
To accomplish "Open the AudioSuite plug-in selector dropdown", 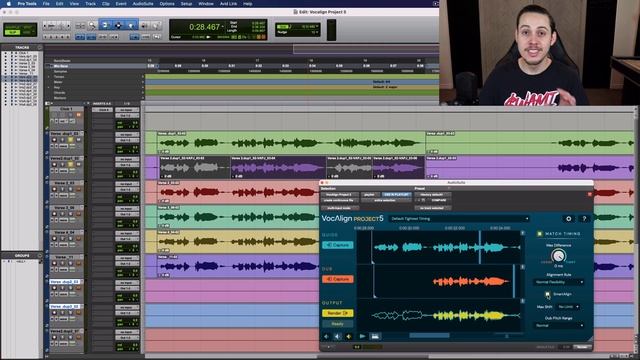I will pos(340,195).
